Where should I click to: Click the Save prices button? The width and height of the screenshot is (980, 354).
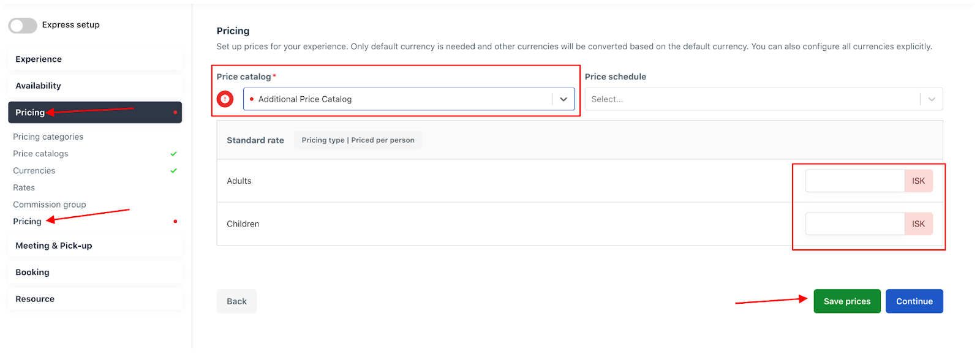point(847,301)
